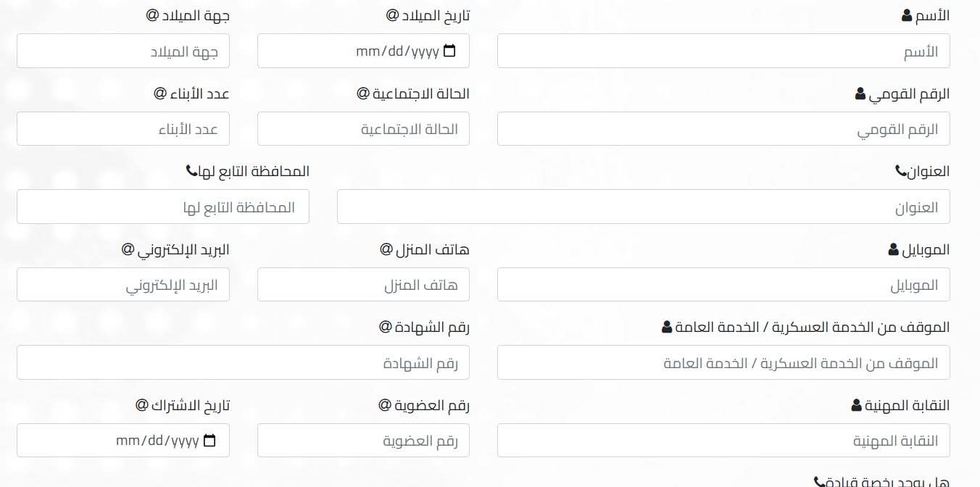Click the person icon beside الأسم label

click(905, 14)
